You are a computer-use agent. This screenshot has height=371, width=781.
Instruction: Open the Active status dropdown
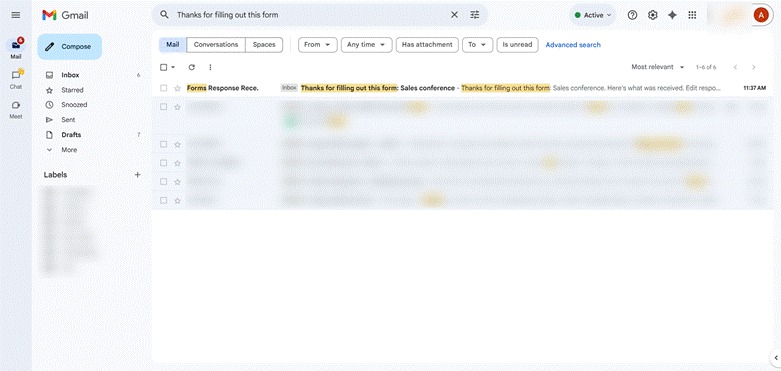[x=592, y=15]
